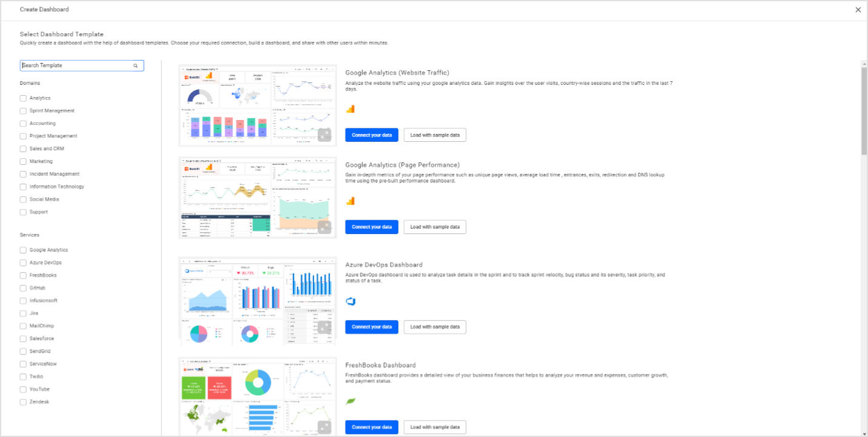The image size is (868, 437).
Task: Open Google Analytics Page Performance thumbnail preview
Action: tap(258, 198)
